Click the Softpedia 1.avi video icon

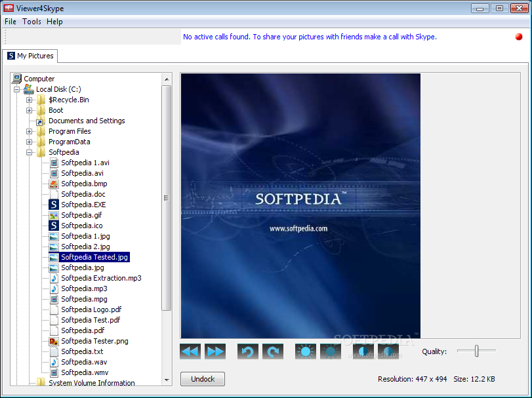[x=54, y=163]
